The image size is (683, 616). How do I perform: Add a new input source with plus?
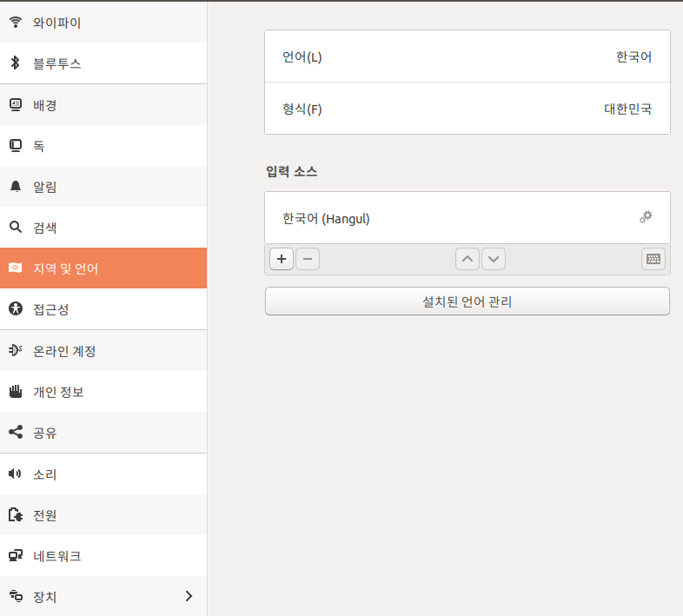282,259
